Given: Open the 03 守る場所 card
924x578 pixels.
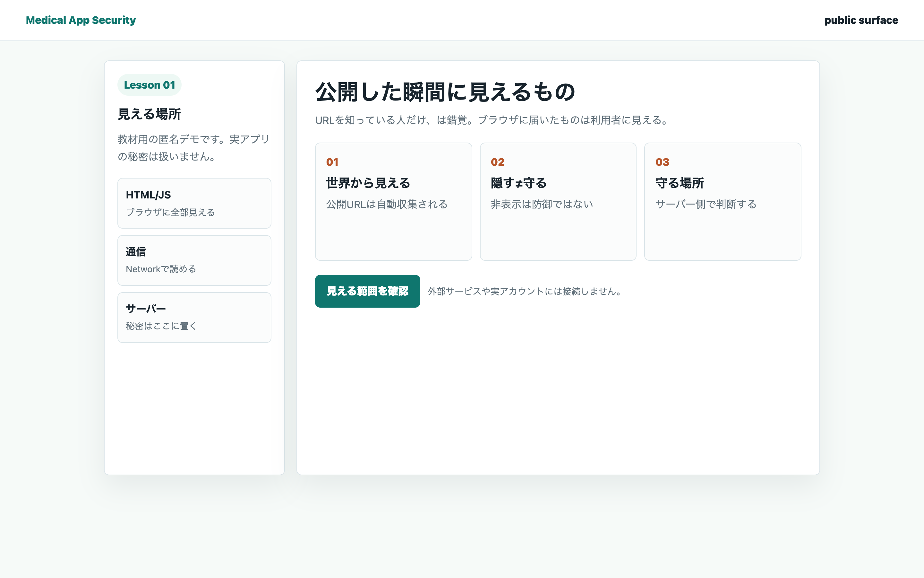Looking at the screenshot, I should tap(723, 201).
